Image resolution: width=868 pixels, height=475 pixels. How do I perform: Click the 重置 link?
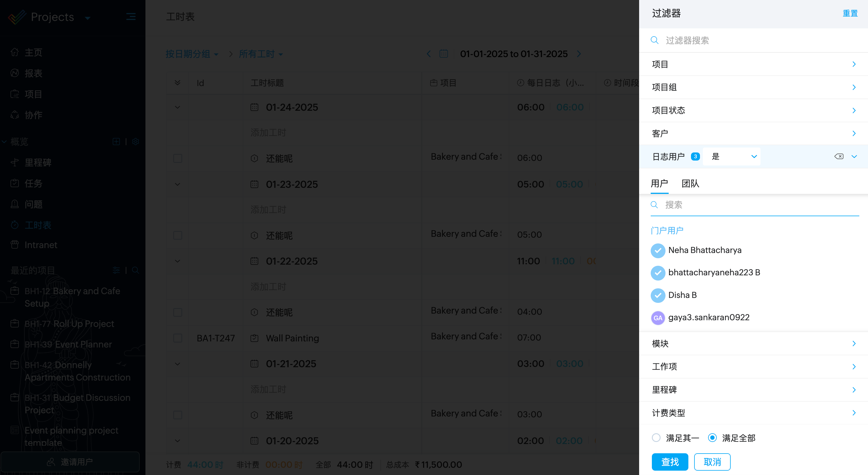(850, 14)
